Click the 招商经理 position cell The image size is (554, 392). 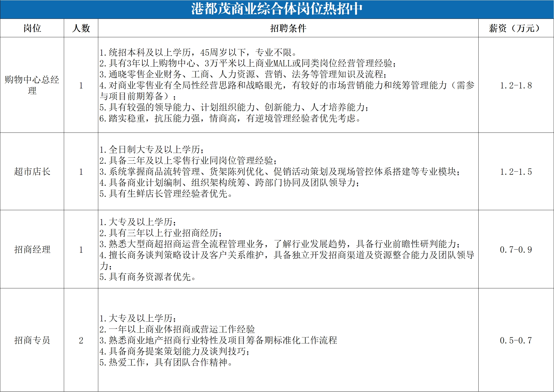tap(32, 249)
